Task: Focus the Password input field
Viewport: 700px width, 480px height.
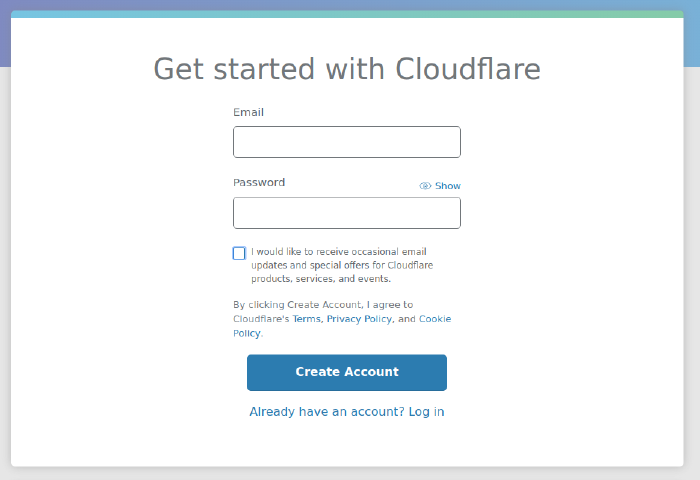Action: (x=346, y=213)
